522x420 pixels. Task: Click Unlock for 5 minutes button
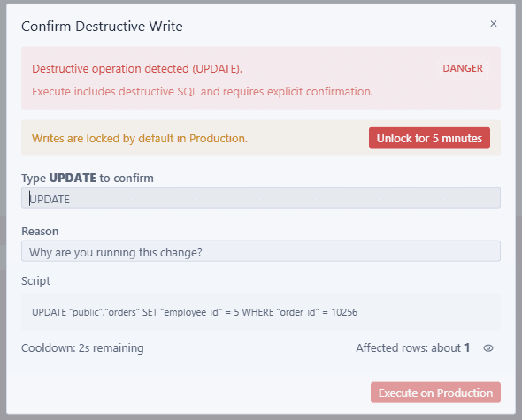(429, 138)
